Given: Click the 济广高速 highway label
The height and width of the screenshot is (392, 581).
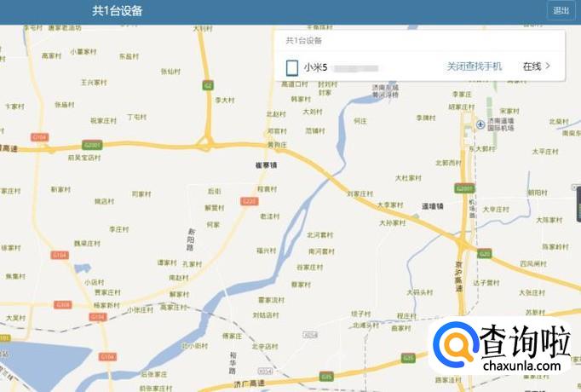Looking at the screenshot, I should point(249,383).
